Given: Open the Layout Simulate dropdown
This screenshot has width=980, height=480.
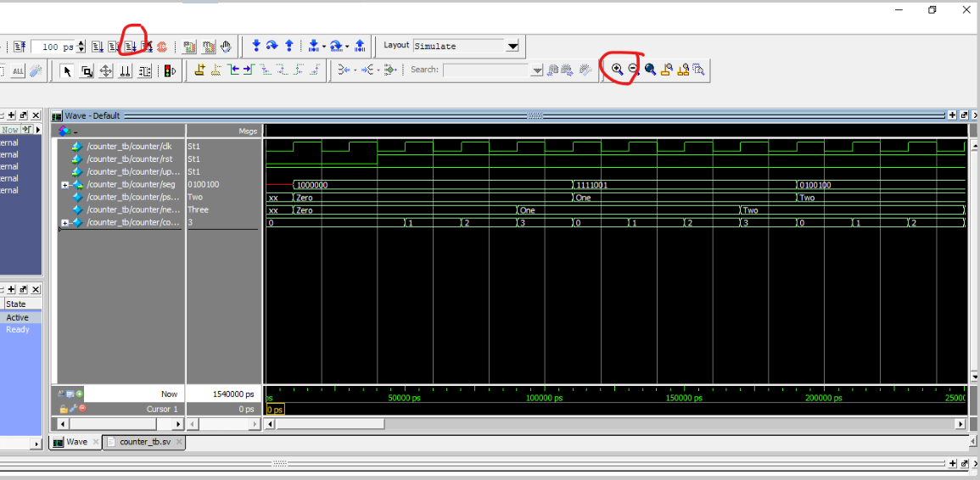Looking at the screenshot, I should tap(512, 46).
